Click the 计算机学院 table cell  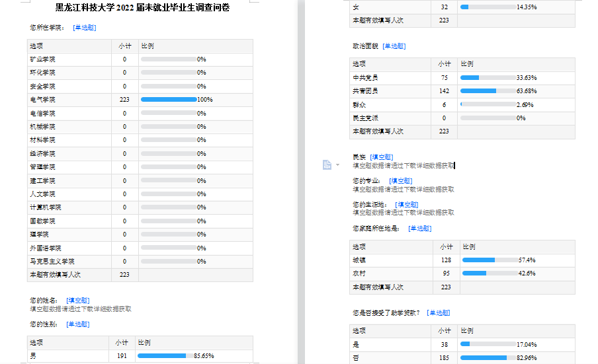[45, 207]
